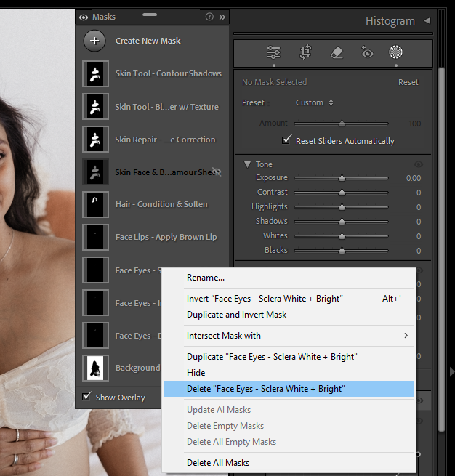Open the Edit sliders tool icon
This screenshot has height=476, width=455.
coord(274,52)
